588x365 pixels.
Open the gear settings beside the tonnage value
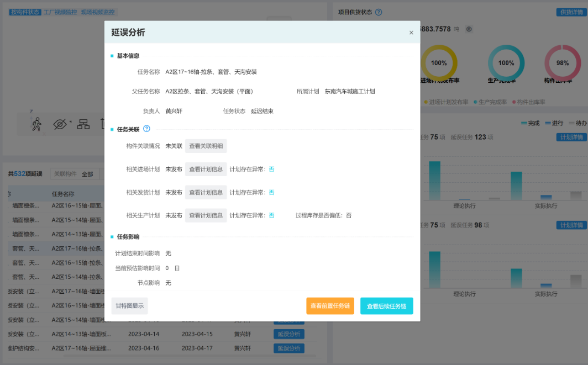[x=469, y=29]
